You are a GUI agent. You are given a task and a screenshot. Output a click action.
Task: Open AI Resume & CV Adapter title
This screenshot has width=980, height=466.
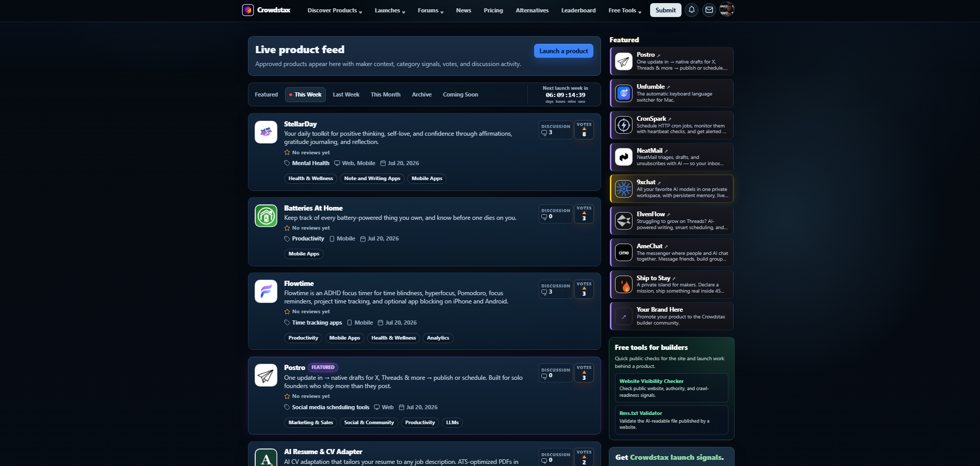(323, 452)
